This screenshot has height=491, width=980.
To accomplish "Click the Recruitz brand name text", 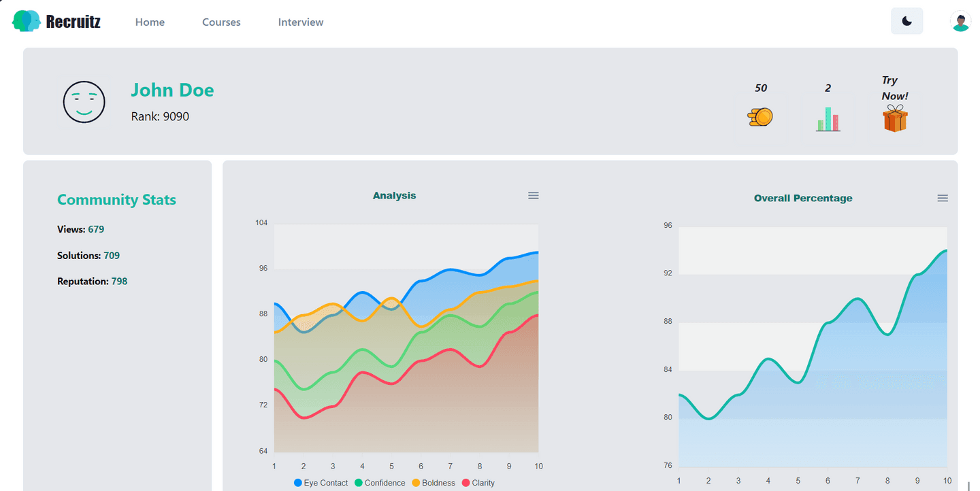I will pyautogui.click(x=73, y=22).
